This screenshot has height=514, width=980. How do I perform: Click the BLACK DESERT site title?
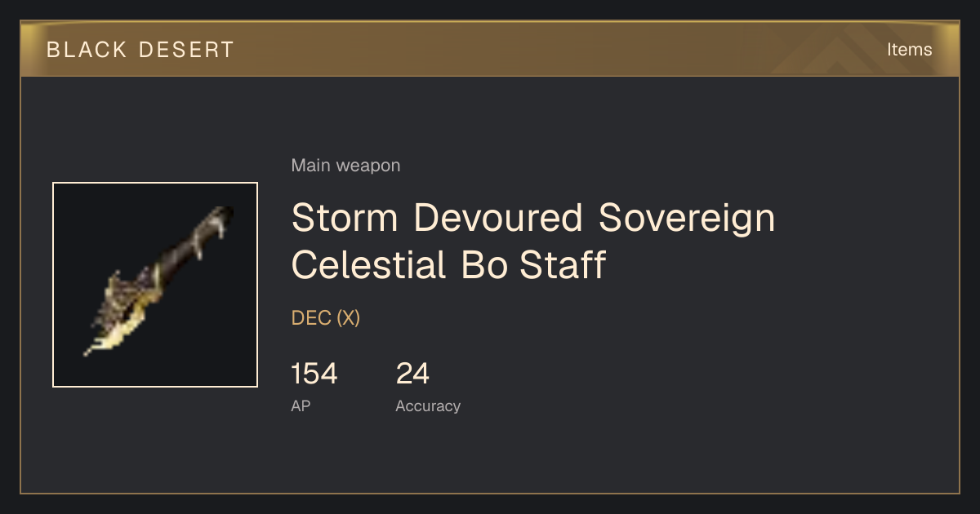pyautogui.click(x=140, y=50)
